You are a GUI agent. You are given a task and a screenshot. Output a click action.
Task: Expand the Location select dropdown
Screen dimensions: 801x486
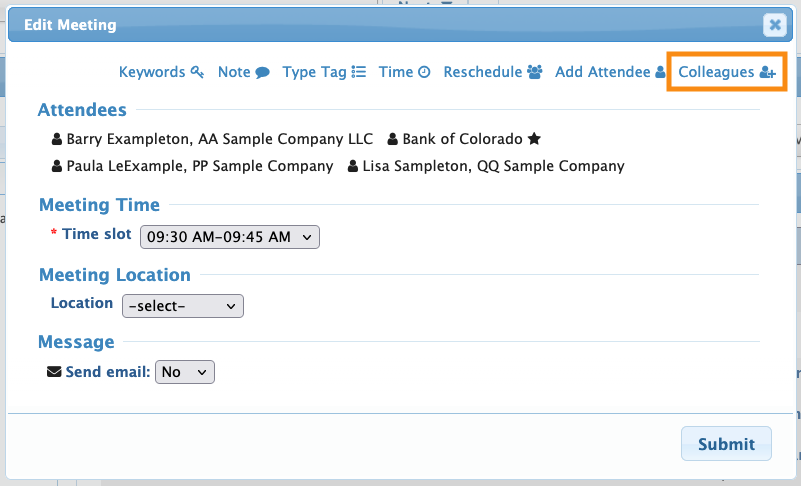[x=182, y=306]
